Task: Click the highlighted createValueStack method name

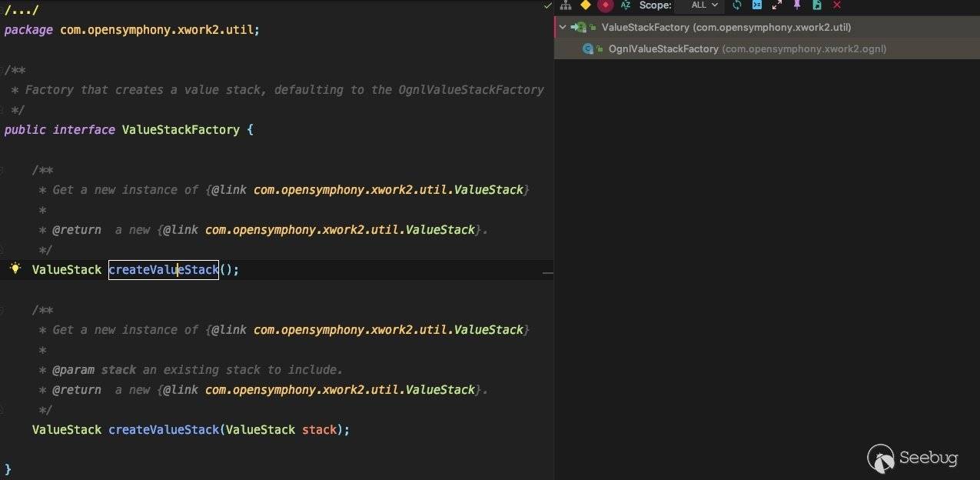Action: (164, 270)
